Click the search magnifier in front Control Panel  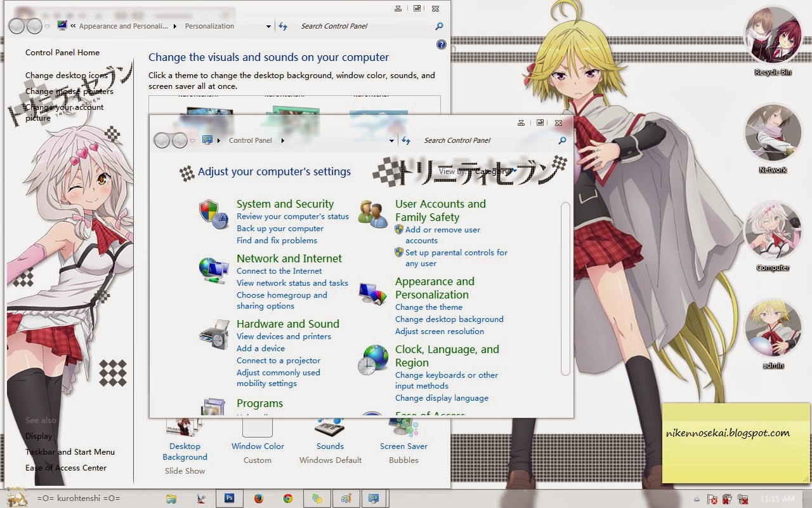pyautogui.click(x=562, y=140)
